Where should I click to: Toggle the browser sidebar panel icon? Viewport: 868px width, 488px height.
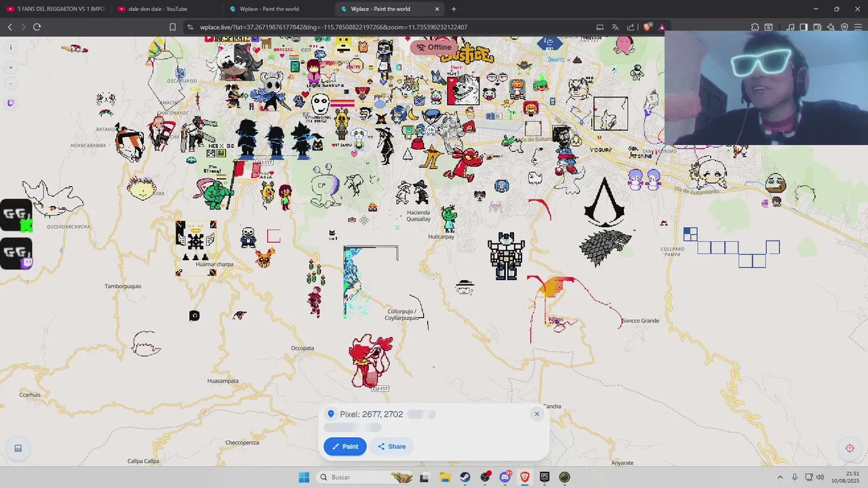click(x=804, y=27)
